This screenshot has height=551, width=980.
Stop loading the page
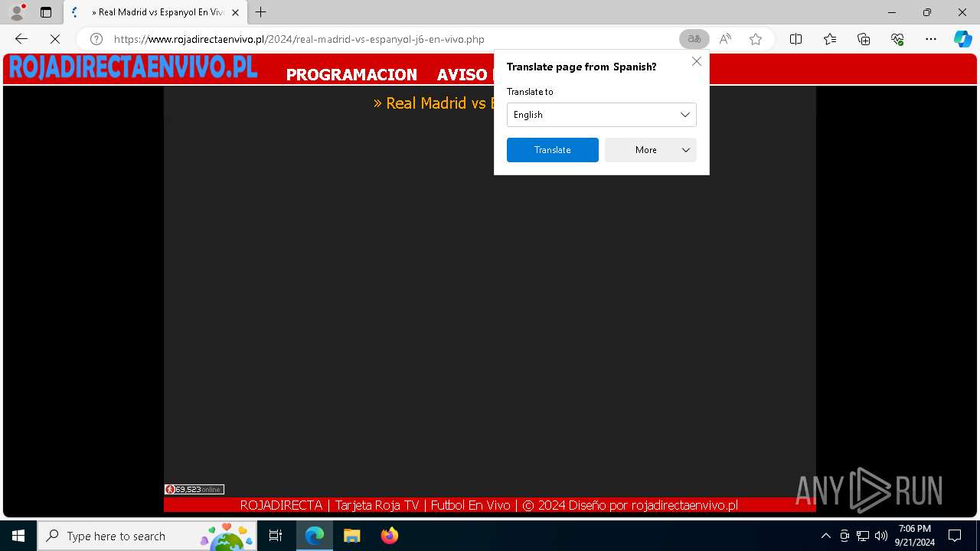55,39
